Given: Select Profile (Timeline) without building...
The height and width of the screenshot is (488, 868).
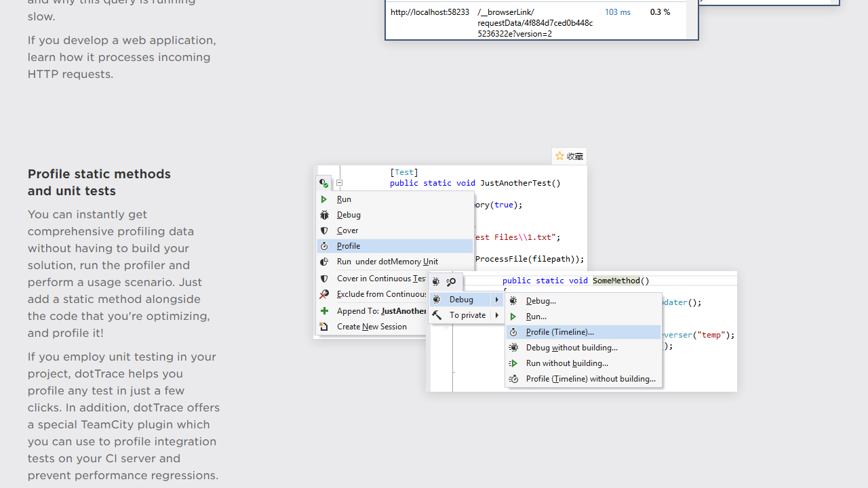Looking at the screenshot, I should point(583,379).
